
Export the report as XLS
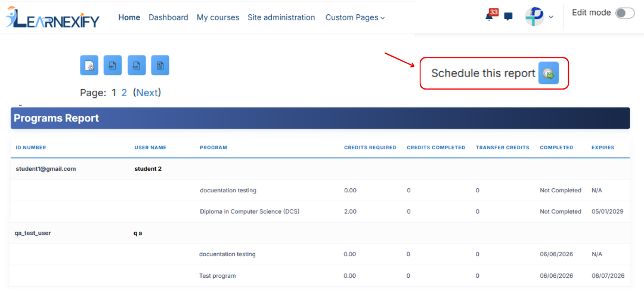pyautogui.click(x=137, y=65)
